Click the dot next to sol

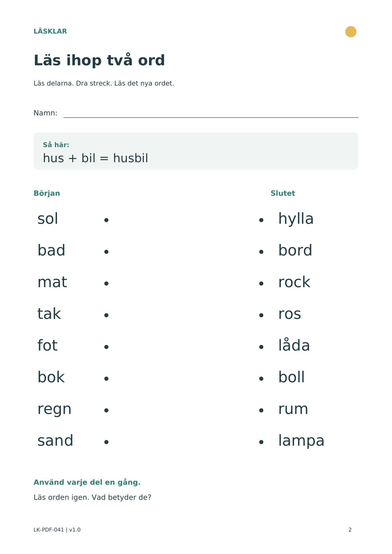pyautogui.click(x=106, y=220)
